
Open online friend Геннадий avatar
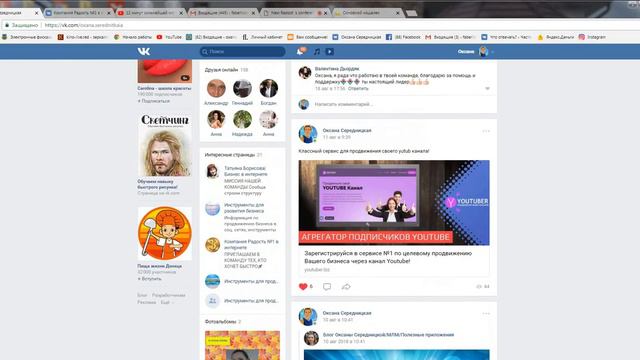coord(242,88)
